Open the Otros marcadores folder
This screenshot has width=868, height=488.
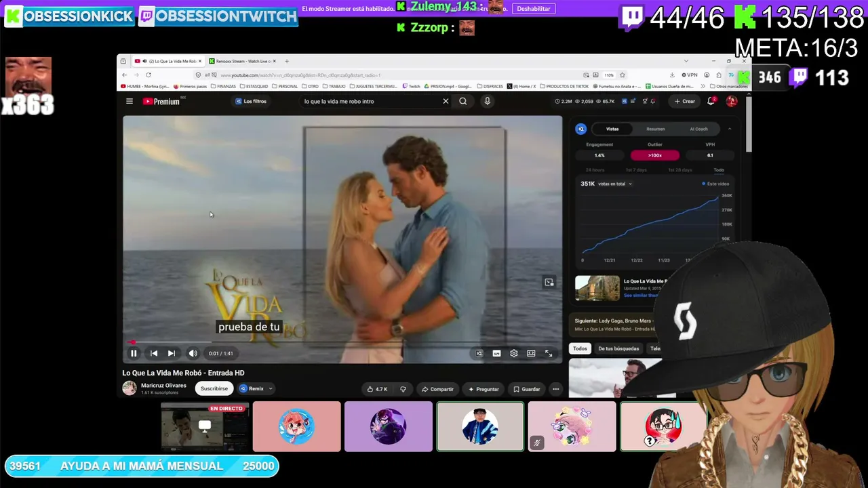tap(728, 87)
